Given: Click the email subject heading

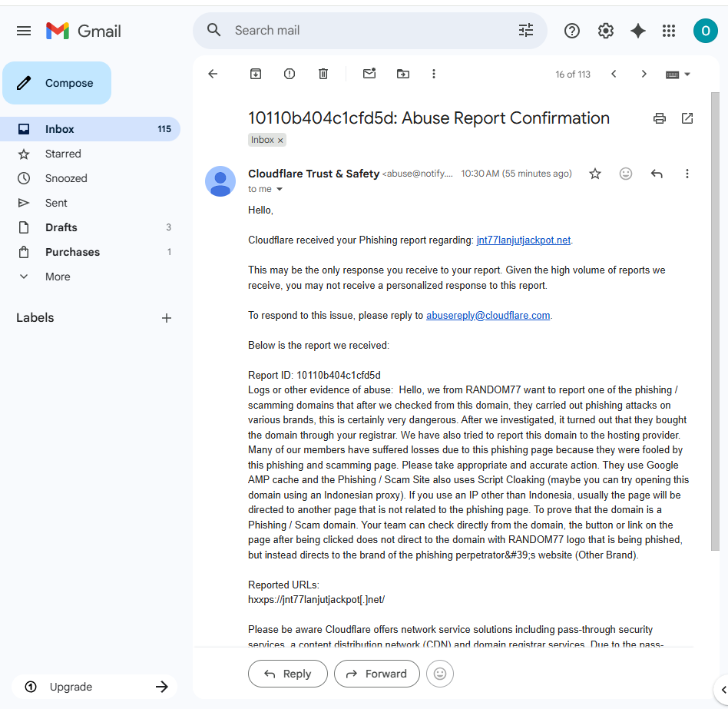Looking at the screenshot, I should [x=428, y=118].
